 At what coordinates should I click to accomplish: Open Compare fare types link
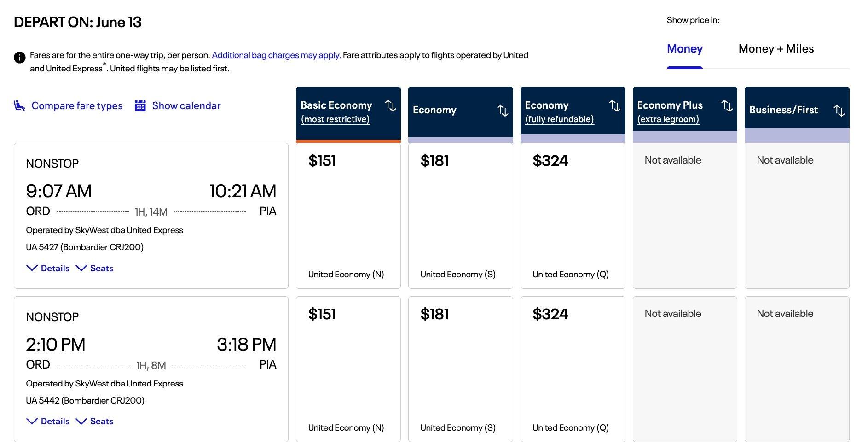(x=77, y=105)
